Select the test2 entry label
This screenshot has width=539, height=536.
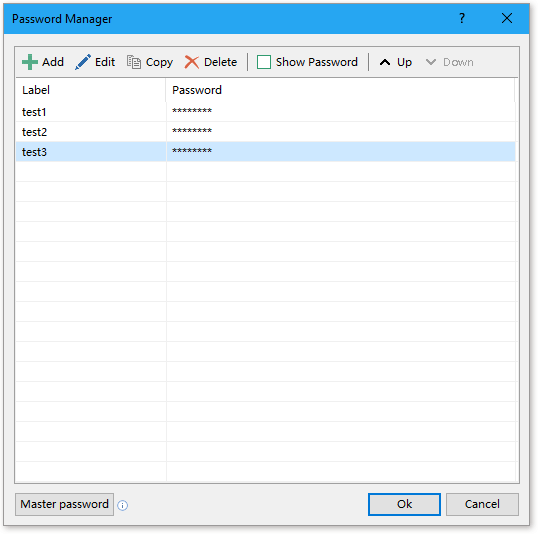34,132
